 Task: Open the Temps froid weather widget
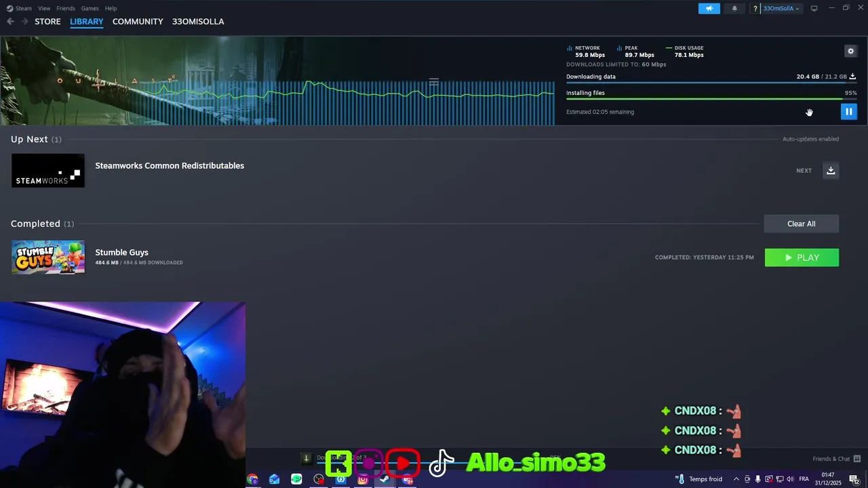pos(698,479)
